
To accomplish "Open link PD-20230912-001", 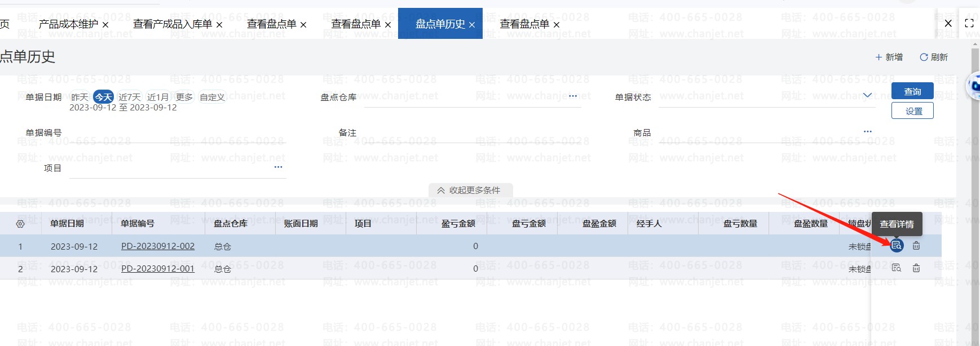I will click(158, 269).
